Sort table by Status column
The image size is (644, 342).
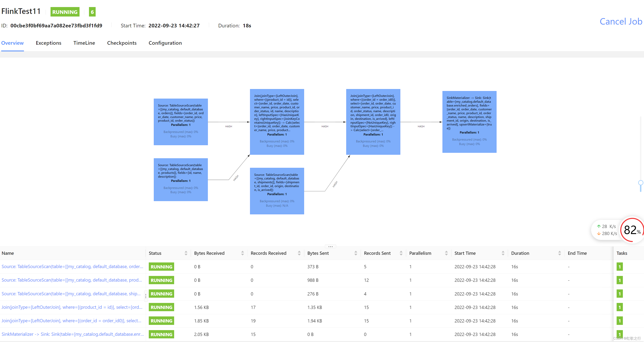tap(186, 253)
